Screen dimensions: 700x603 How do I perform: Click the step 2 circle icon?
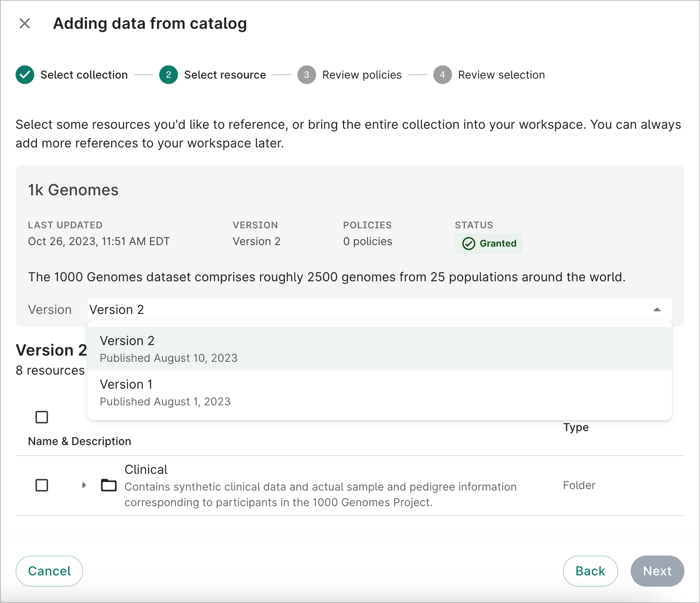pos(169,75)
